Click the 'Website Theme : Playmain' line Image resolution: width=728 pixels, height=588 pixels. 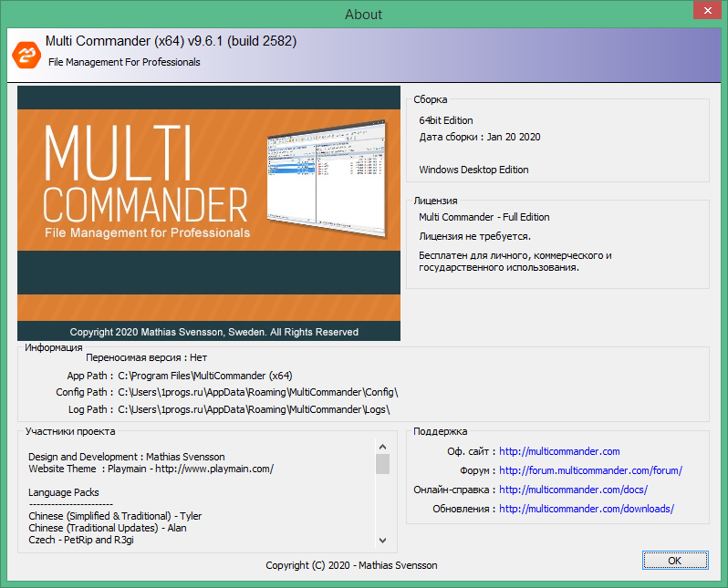coord(151,469)
